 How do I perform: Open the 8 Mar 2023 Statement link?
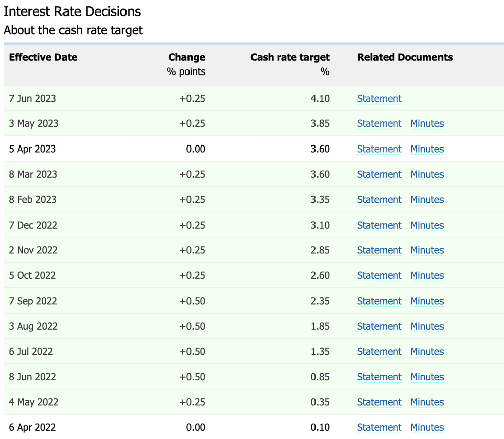(380, 174)
